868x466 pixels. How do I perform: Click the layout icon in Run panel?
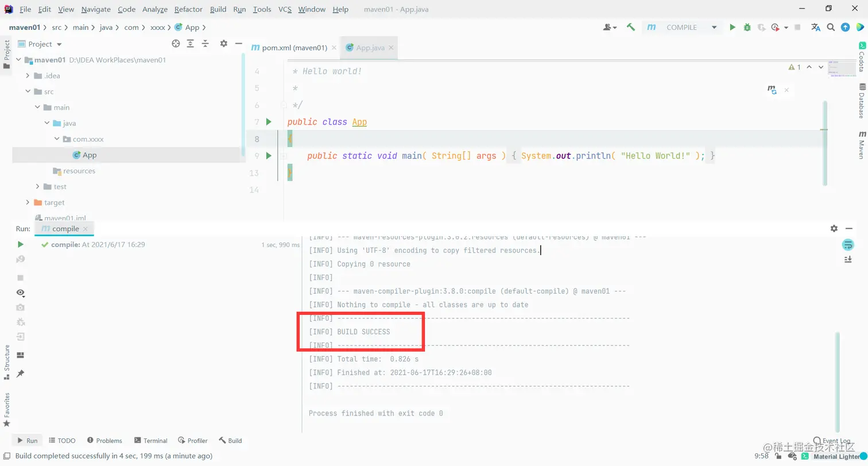tap(21, 355)
